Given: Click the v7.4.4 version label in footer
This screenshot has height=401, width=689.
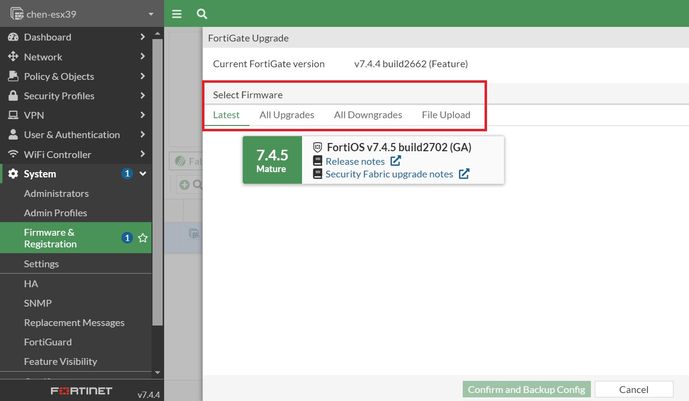Looking at the screenshot, I should 149,394.
